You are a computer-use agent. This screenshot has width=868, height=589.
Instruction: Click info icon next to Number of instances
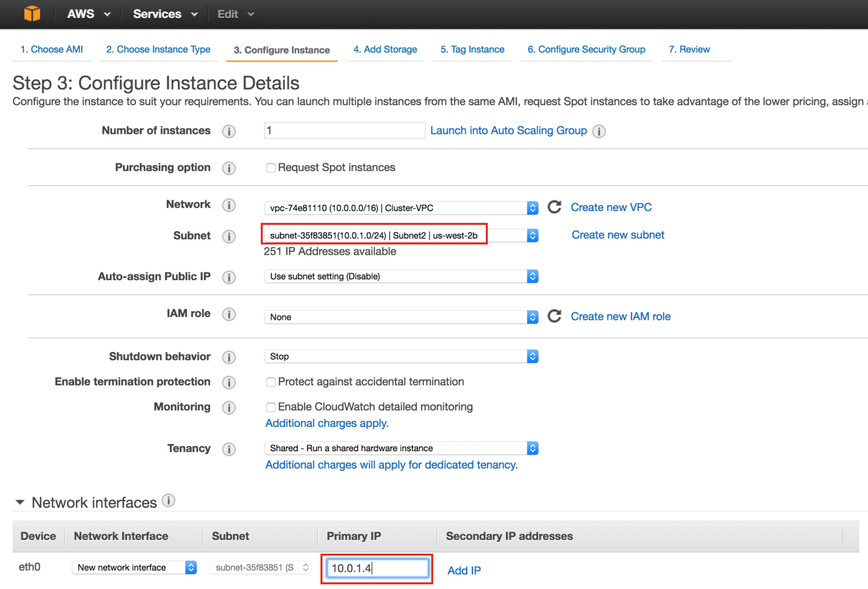(x=229, y=132)
